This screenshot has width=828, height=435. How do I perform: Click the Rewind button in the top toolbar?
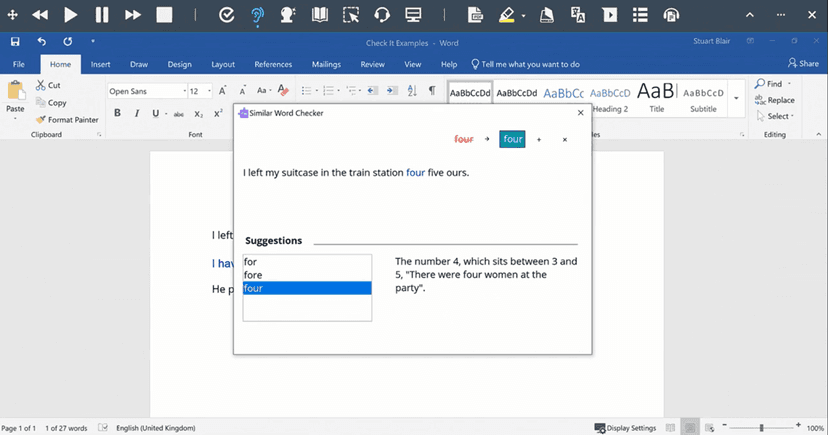40,15
